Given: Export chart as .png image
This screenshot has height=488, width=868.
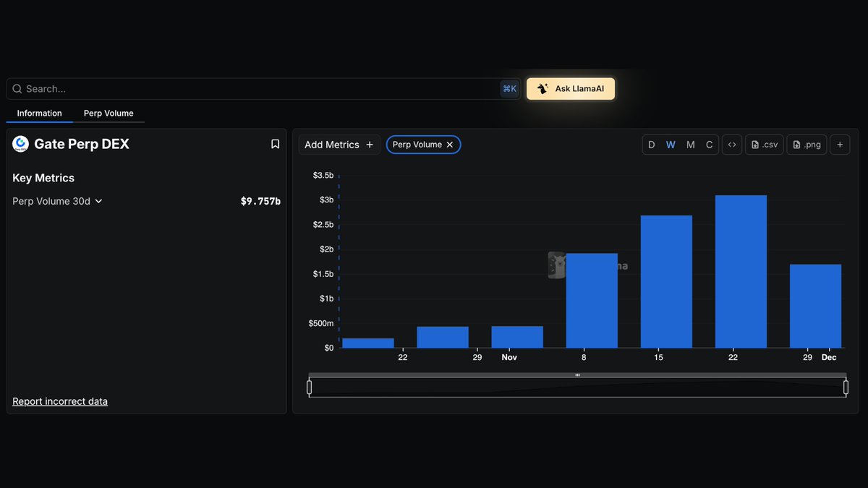Looking at the screenshot, I should (x=807, y=145).
